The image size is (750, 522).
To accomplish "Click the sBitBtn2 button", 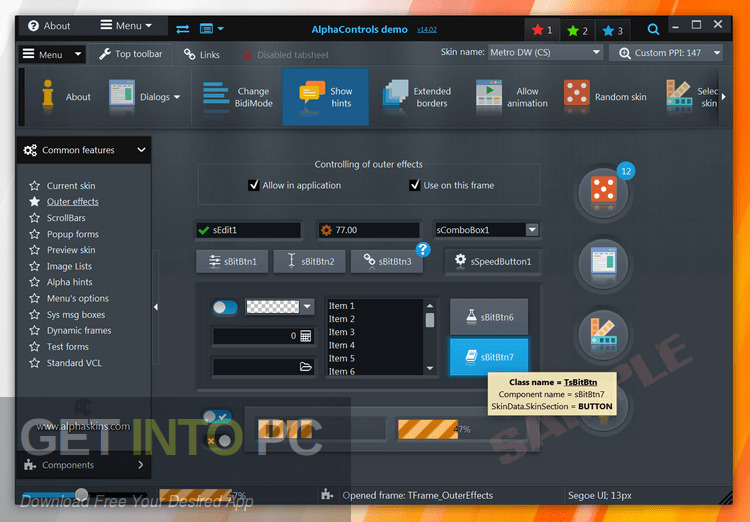I will coord(309,262).
